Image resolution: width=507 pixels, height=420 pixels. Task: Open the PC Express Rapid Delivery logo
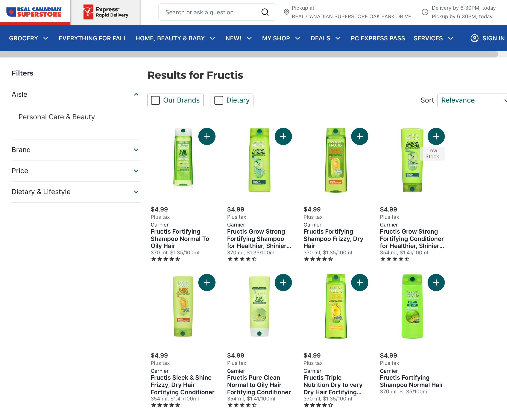point(106,12)
